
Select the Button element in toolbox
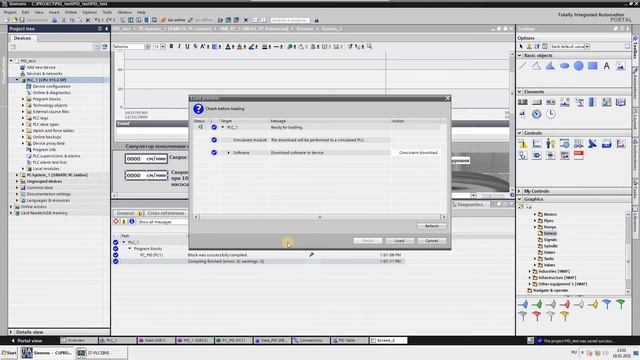[536, 102]
